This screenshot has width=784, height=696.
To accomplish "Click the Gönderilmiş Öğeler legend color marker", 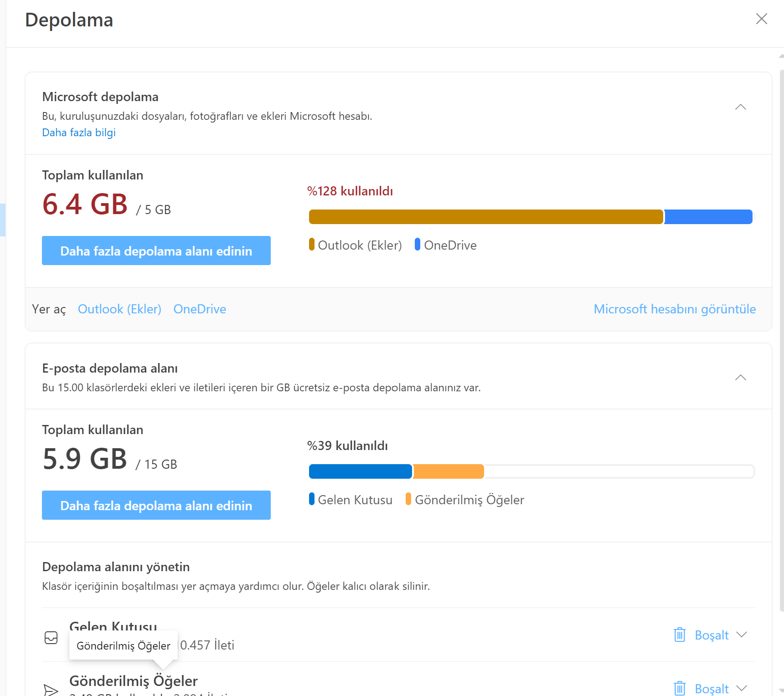I will (408, 499).
